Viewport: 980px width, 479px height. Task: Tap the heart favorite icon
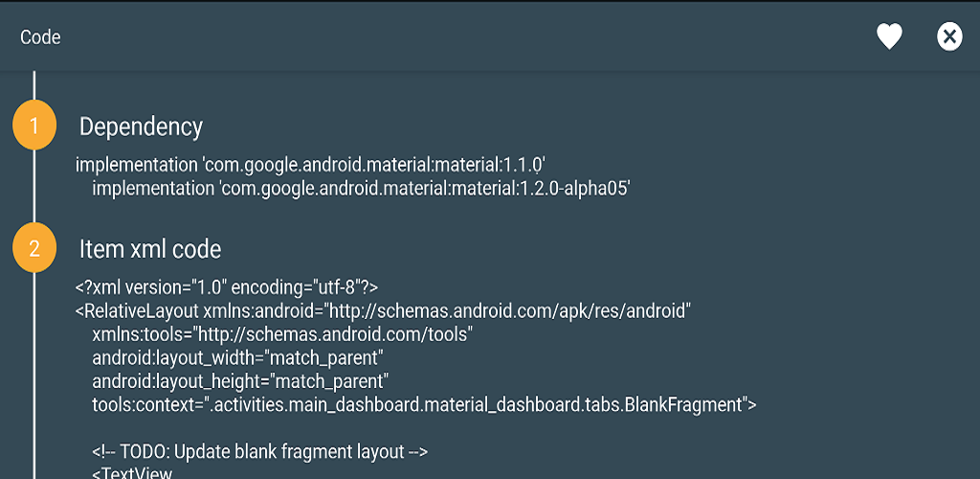pos(889,37)
